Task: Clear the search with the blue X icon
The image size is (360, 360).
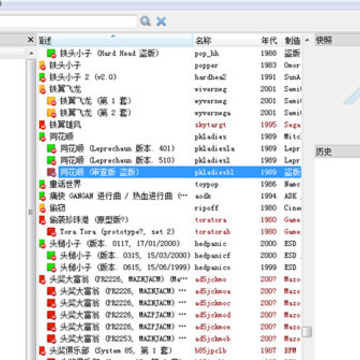Action: pyautogui.click(x=161, y=21)
